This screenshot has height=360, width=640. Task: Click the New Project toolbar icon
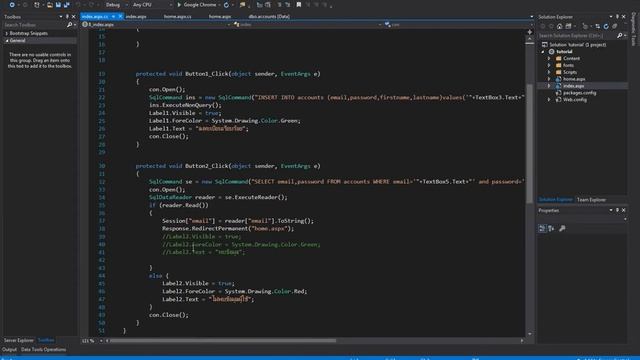pos(37,5)
